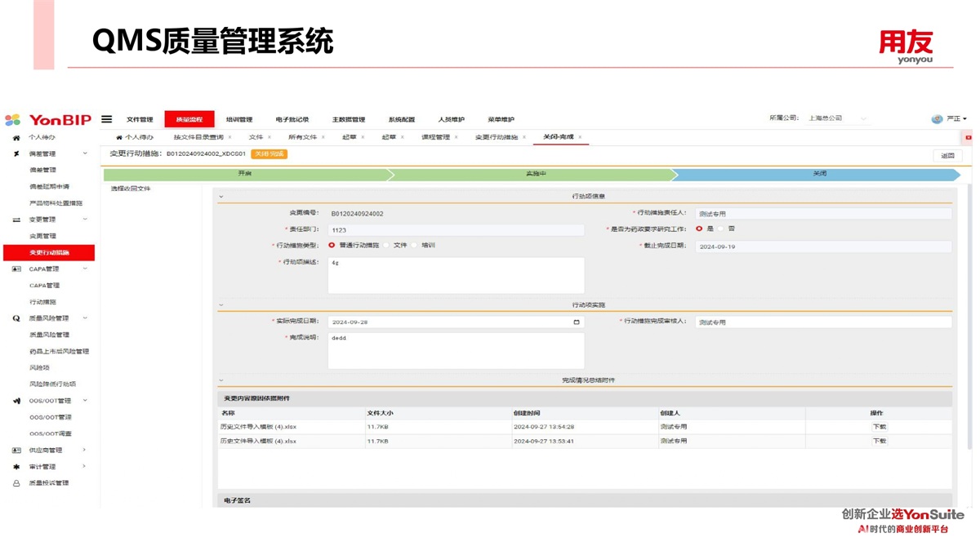Click the YonBIP logo
Screen dimensions: 980x551
pos(49,120)
